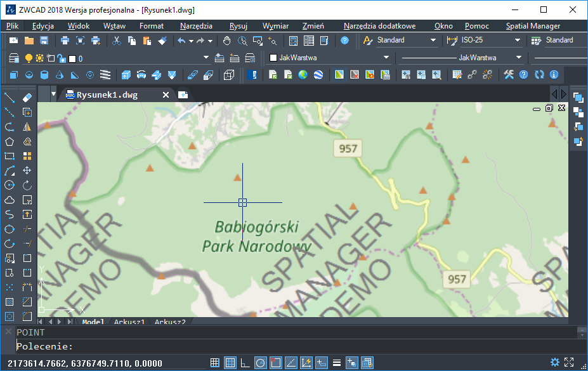Click the globe background map icon
The image size is (588, 371).
click(x=303, y=75)
